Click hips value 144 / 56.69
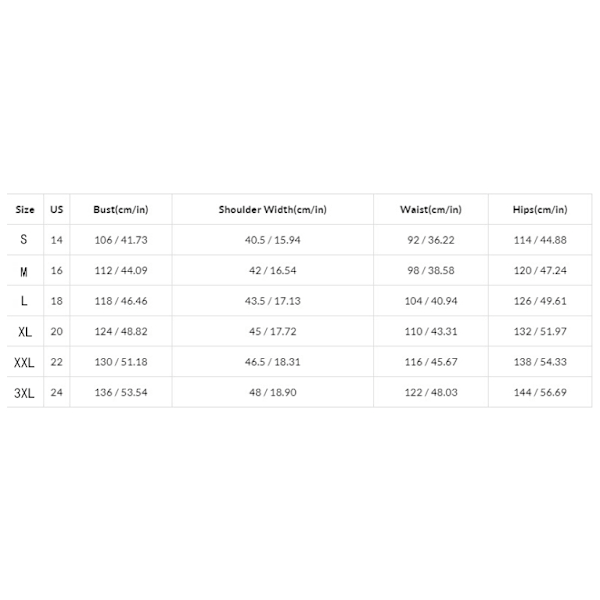Viewport: 600px width, 600px height. [x=540, y=392]
